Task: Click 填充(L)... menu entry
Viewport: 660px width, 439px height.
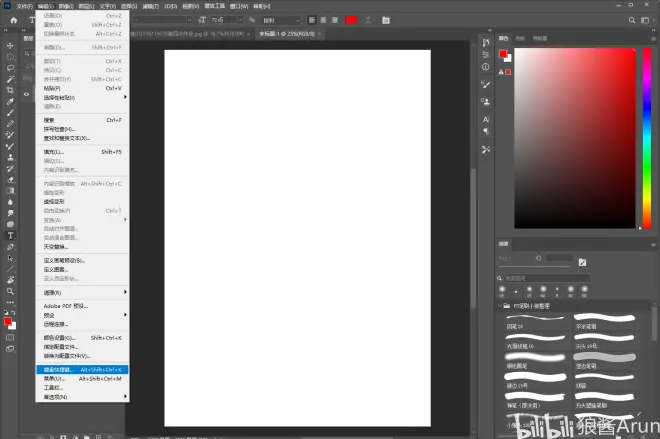Action: [54, 152]
